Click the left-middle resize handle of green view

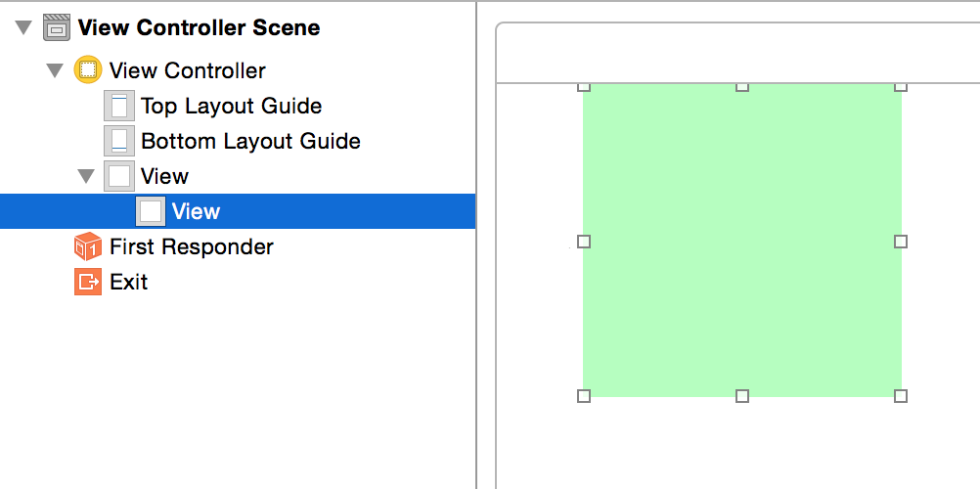pos(584,241)
